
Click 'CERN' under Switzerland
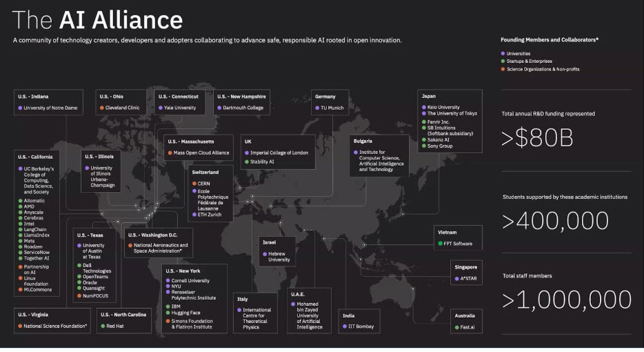coord(203,184)
